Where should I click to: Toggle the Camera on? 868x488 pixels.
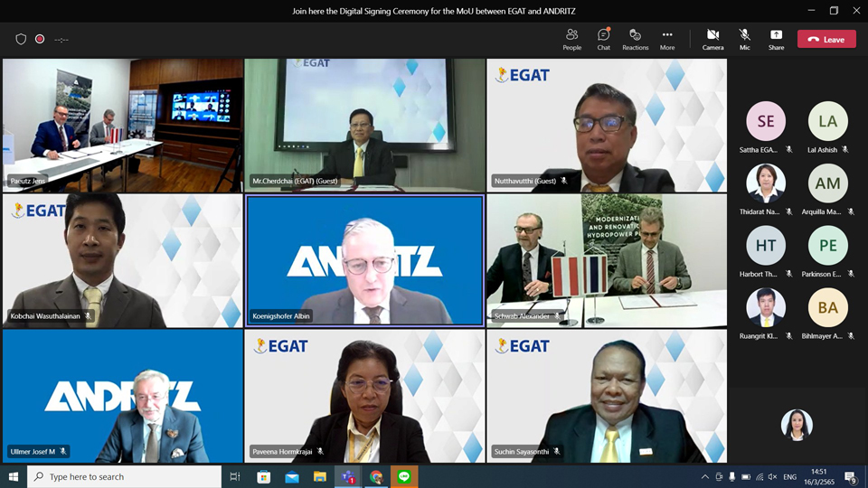[x=713, y=39]
